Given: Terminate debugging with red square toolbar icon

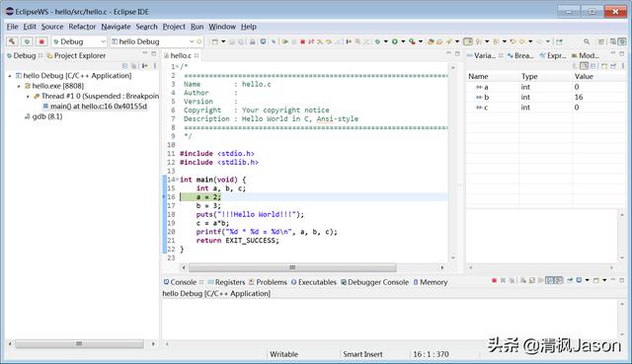Looking at the screenshot, I should [x=303, y=41].
